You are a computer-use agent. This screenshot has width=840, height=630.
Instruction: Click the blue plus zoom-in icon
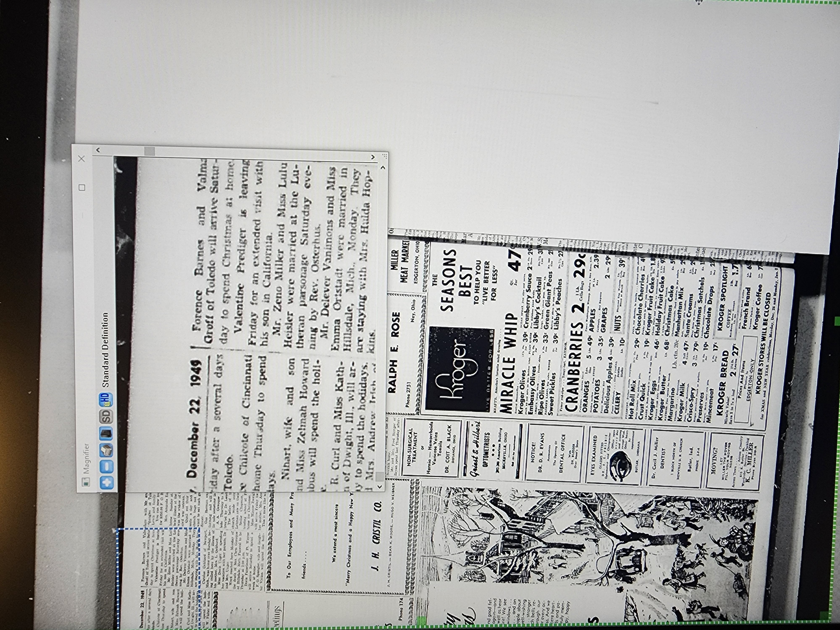click(x=107, y=483)
